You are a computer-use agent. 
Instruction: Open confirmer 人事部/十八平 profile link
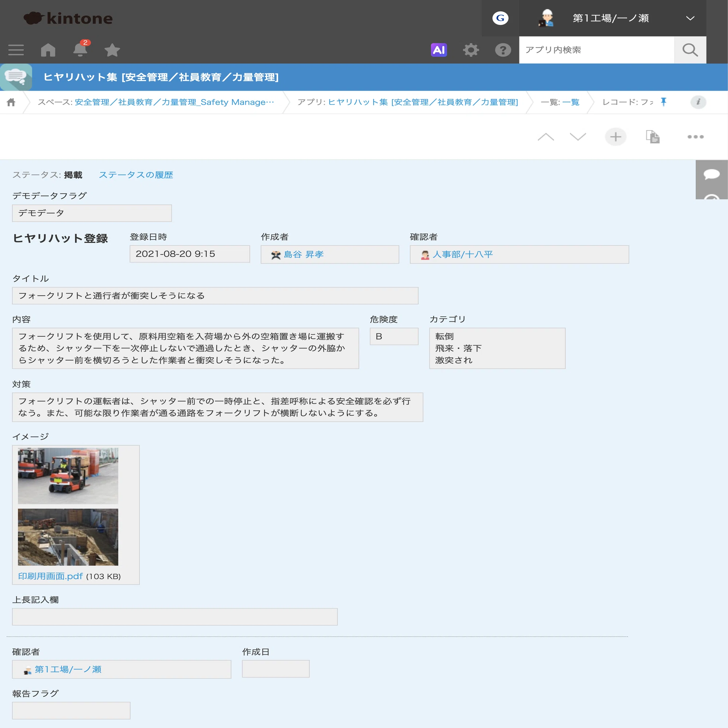click(462, 254)
